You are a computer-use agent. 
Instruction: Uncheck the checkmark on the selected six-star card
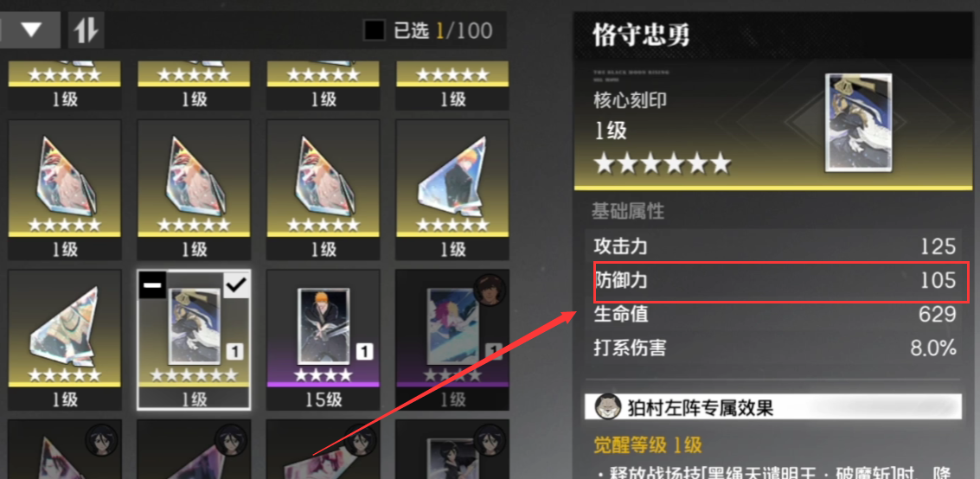click(237, 285)
